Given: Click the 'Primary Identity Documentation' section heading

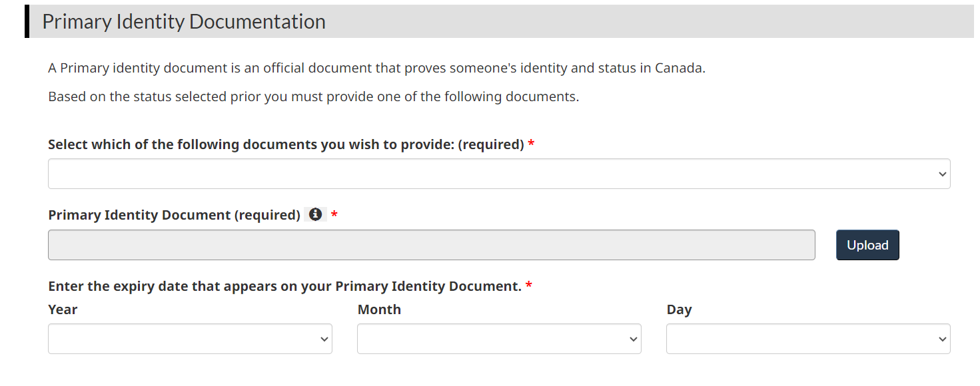Looking at the screenshot, I should coord(184,21).
